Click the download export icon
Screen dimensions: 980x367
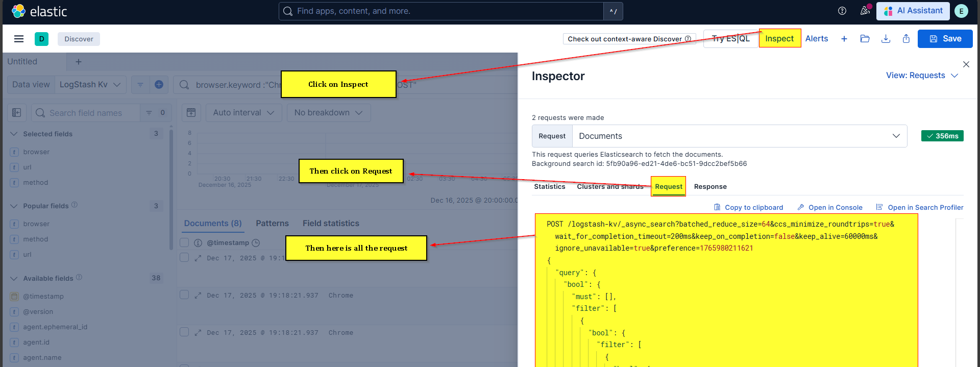[x=886, y=39]
